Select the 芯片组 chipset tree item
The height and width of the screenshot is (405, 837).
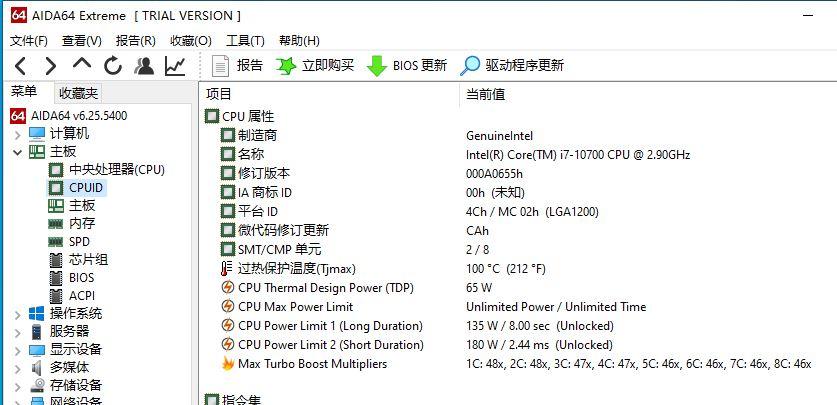[78, 260]
